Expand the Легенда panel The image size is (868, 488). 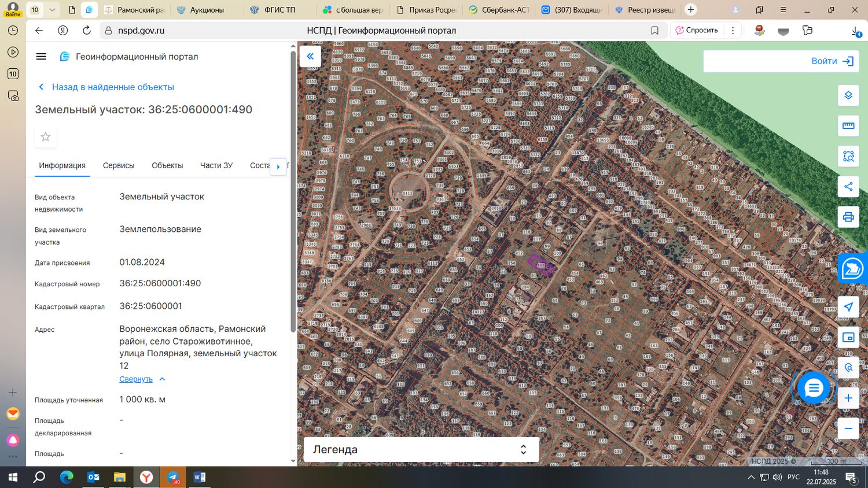[x=421, y=449]
